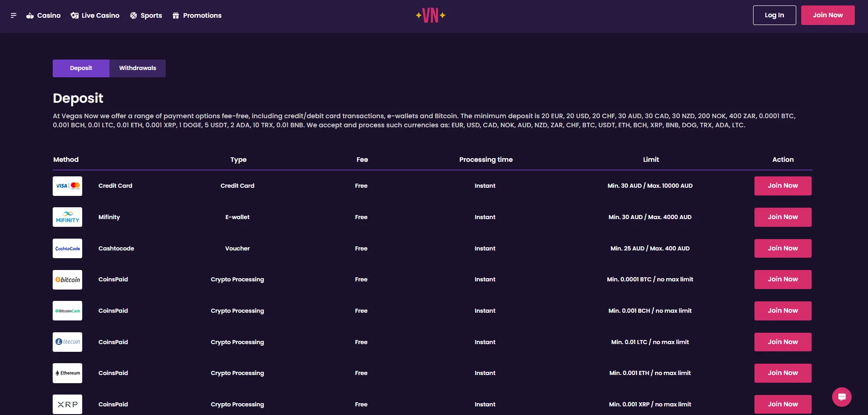
Task: Go to Live Casino section
Action: 95,15
